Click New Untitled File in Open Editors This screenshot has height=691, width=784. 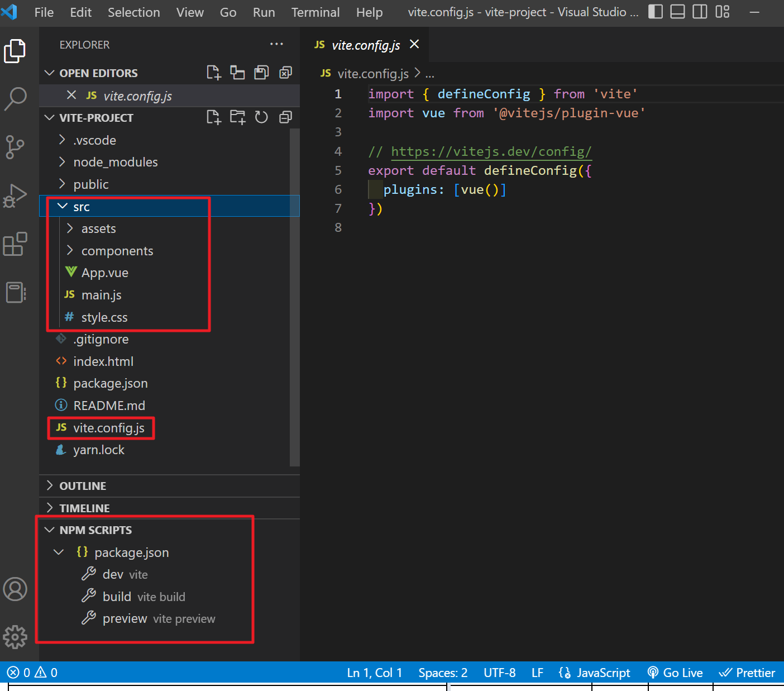(214, 73)
